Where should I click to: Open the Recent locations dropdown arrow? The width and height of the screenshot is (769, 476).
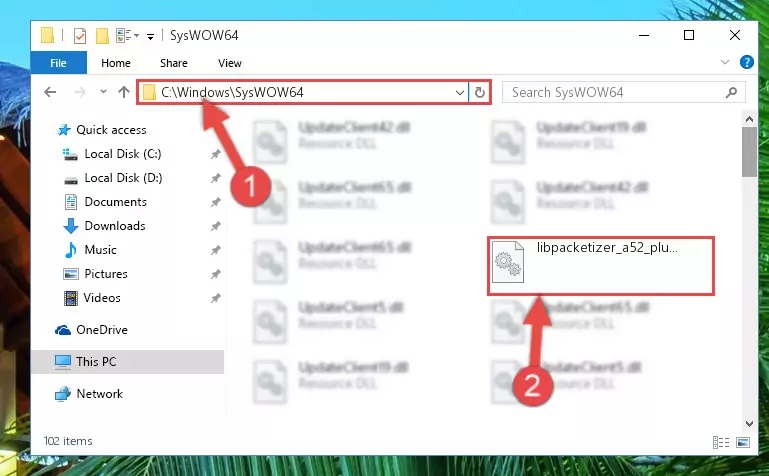coord(103,92)
